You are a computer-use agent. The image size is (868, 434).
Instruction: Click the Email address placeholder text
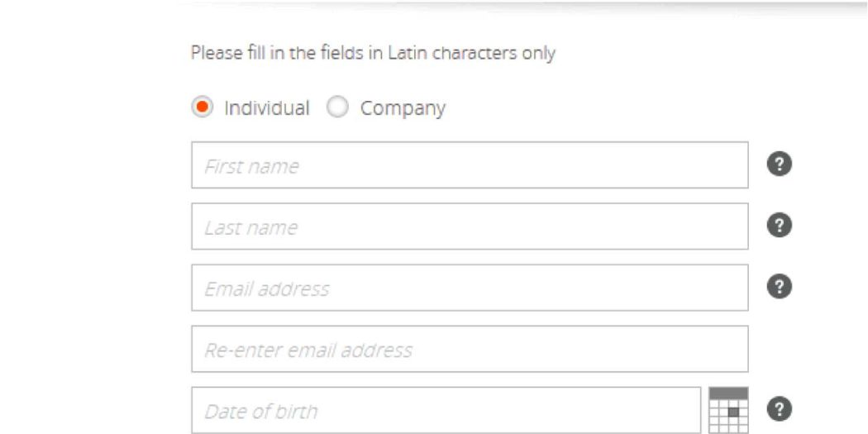coord(266,289)
